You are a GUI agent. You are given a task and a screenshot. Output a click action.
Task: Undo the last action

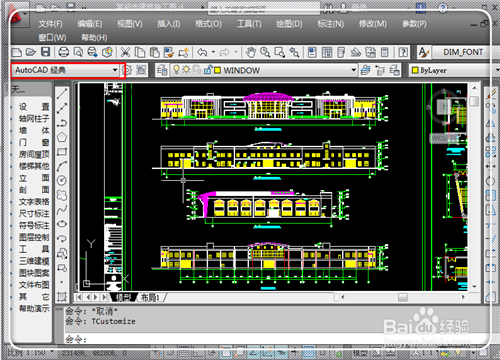click(202, 52)
